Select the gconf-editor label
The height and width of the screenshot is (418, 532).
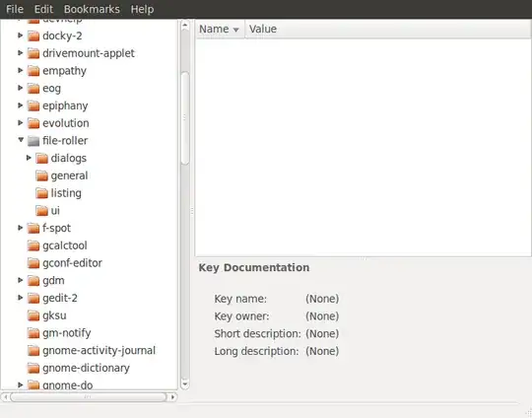[72, 263]
